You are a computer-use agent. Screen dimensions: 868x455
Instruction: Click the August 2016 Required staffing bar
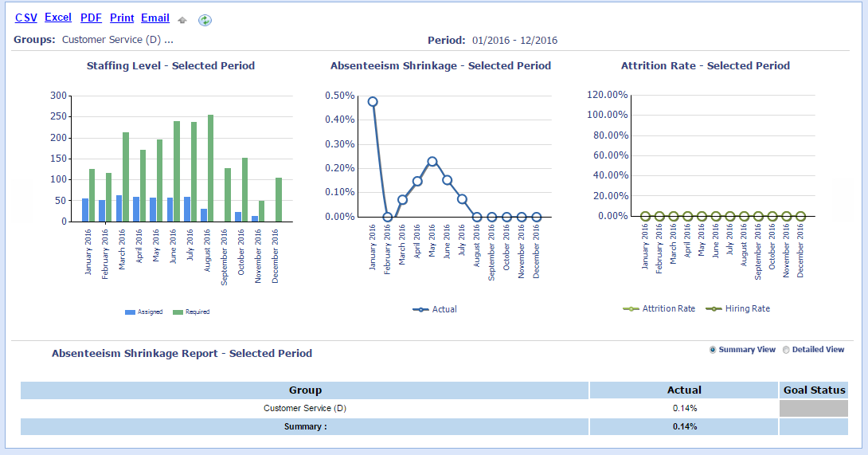pyautogui.click(x=210, y=167)
